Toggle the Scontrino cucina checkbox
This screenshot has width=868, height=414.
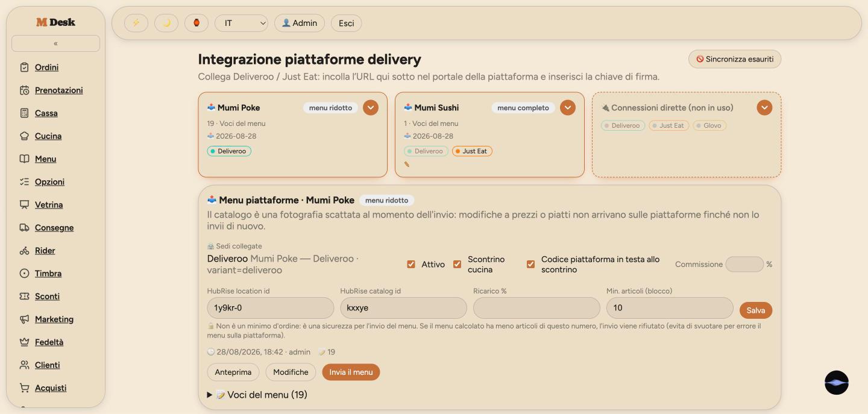(x=457, y=265)
